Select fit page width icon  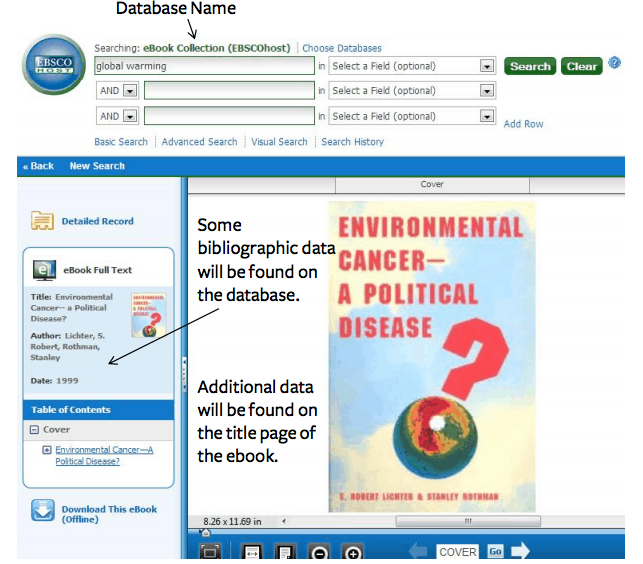(252, 553)
